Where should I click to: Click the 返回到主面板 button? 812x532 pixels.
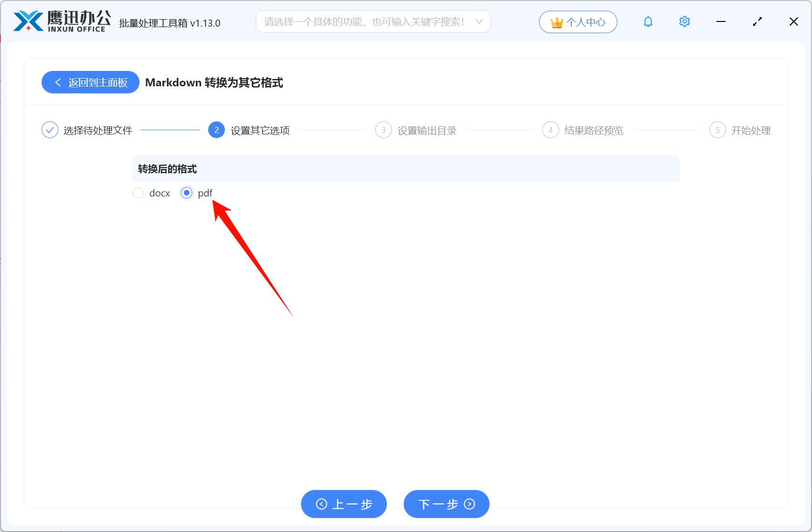click(x=90, y=82)
